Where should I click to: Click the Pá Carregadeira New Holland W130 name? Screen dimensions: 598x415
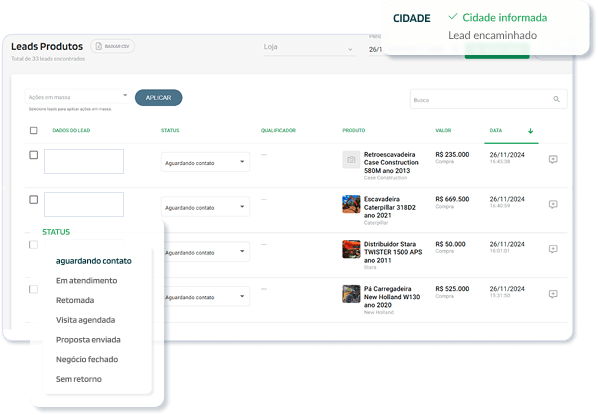(x=392, y=297)
